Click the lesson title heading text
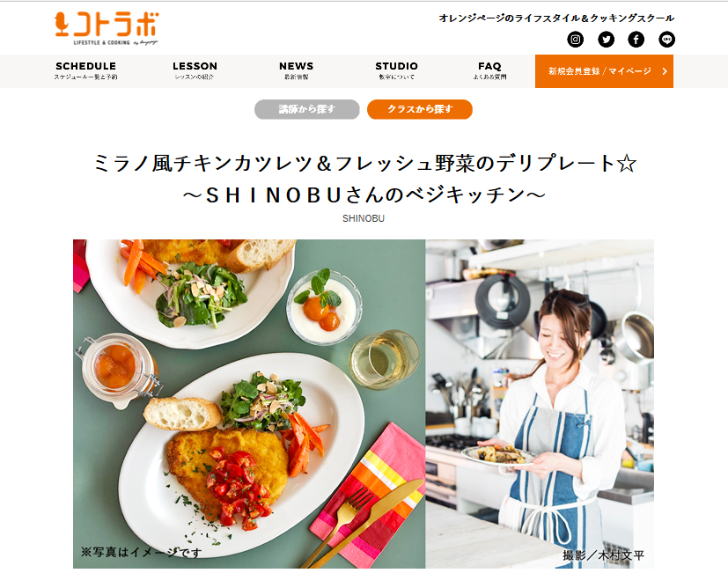 tap(364, 179)
